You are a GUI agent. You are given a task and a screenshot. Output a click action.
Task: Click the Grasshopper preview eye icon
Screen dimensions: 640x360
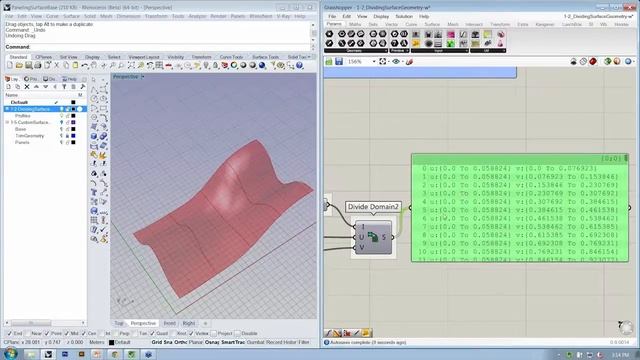(x=396, y=62)
